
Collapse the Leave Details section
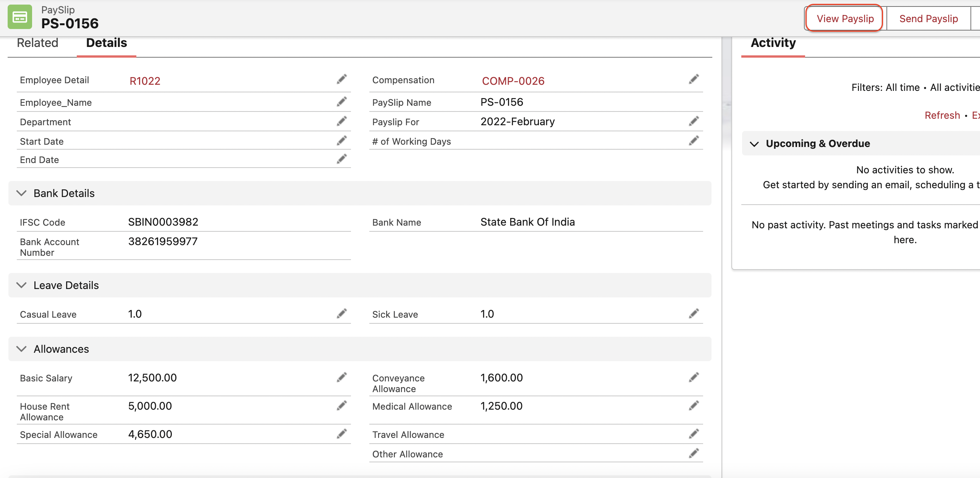click(22, 285)
